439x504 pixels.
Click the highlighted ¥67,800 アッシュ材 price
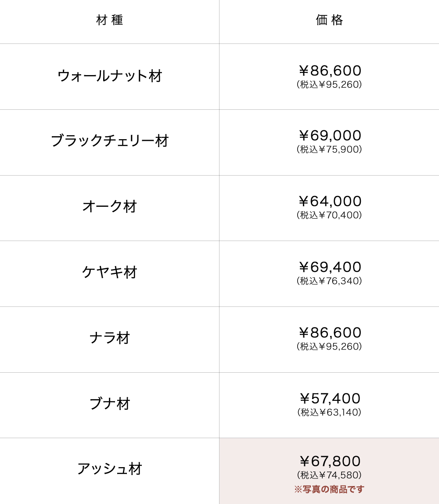(x=330, y=461)
